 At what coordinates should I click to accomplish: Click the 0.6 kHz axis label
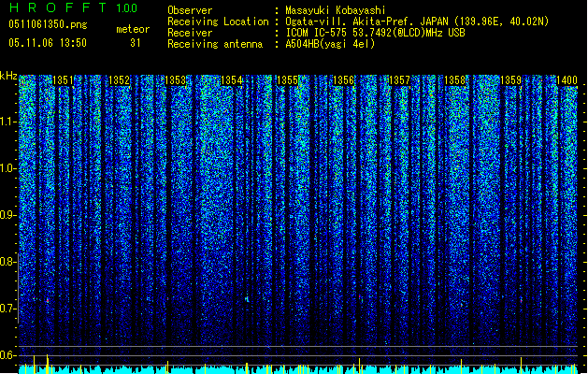(x=8, y=355)
